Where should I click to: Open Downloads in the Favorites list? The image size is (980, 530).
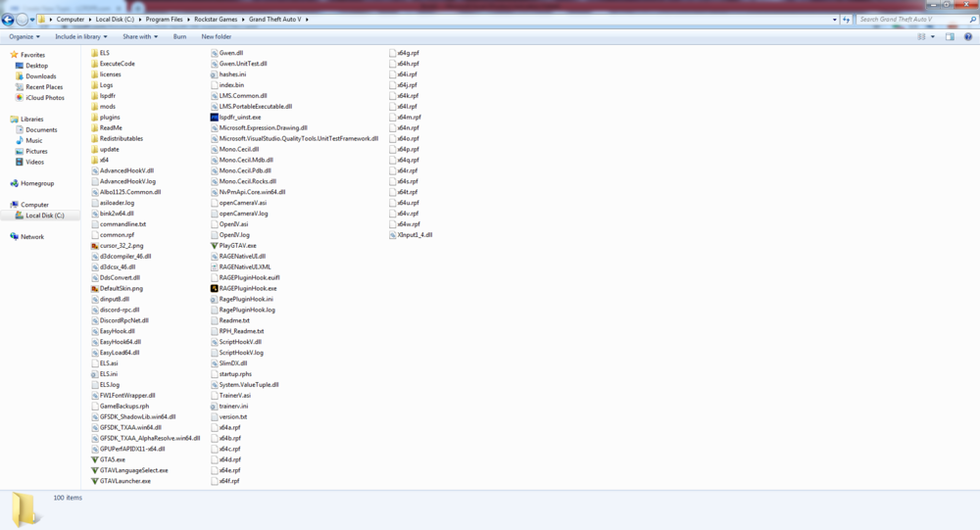[40, 76]
